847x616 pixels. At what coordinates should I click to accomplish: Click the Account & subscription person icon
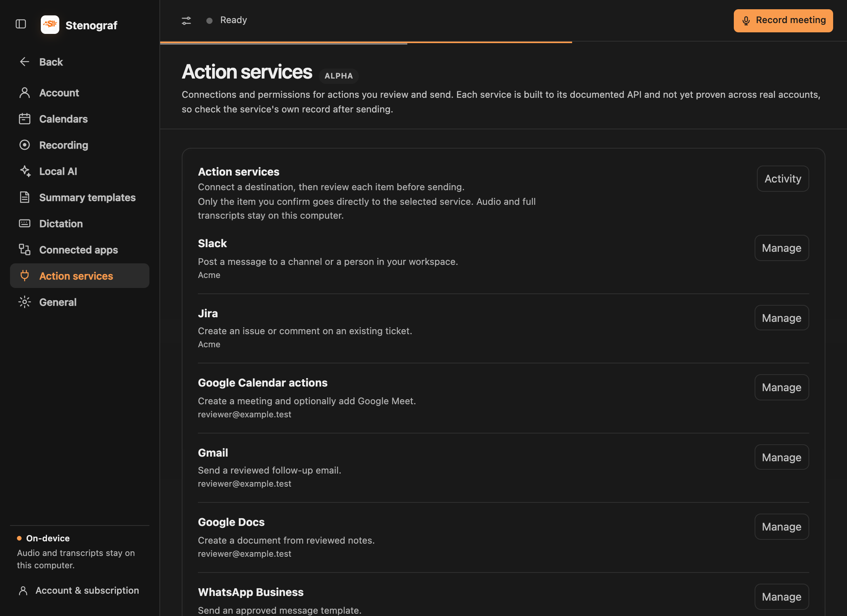click(23, 591)
